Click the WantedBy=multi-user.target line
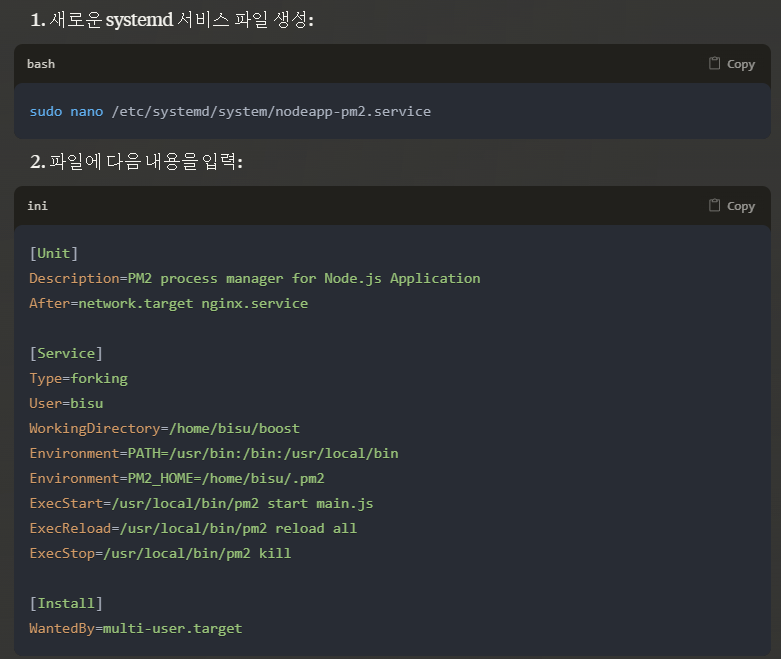Image resolution: width=781 pixels, height=659 pixels. [136, 629]
